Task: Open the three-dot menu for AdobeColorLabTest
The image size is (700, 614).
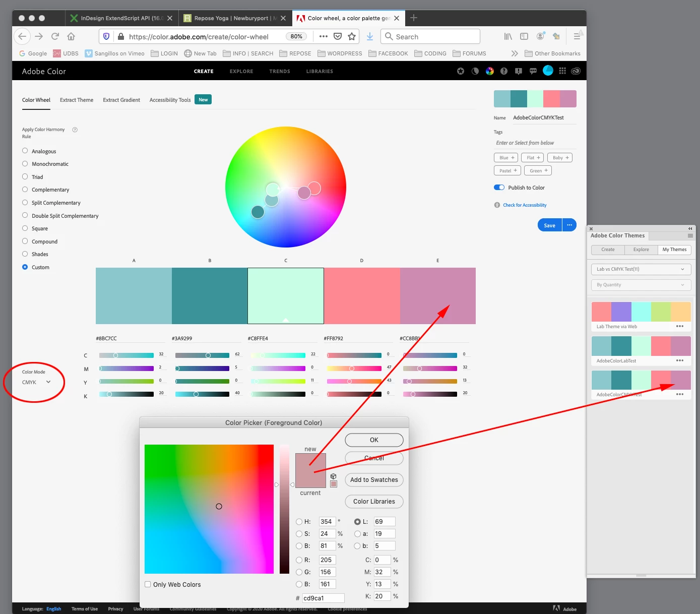Action: pos(680,360)
